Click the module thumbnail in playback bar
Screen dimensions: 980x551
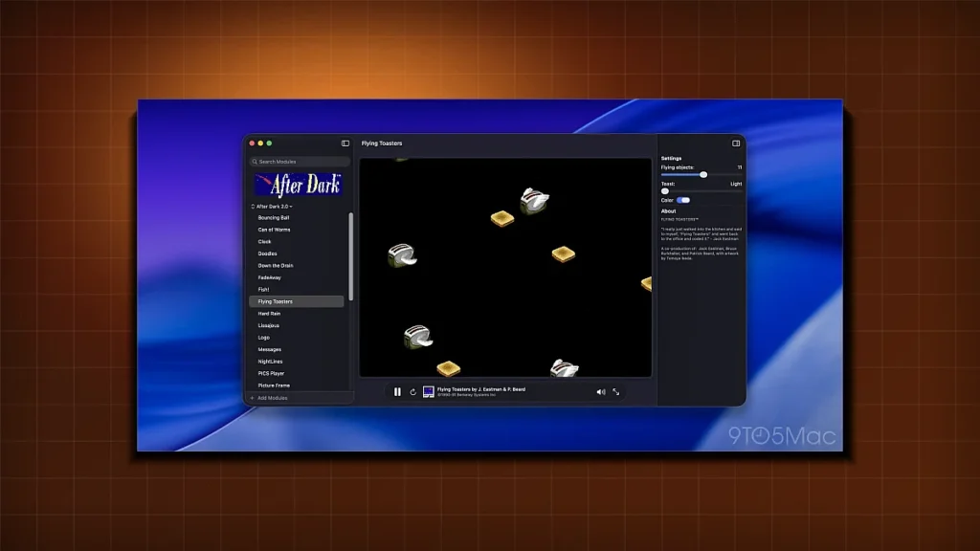click(x=428, y=391)
